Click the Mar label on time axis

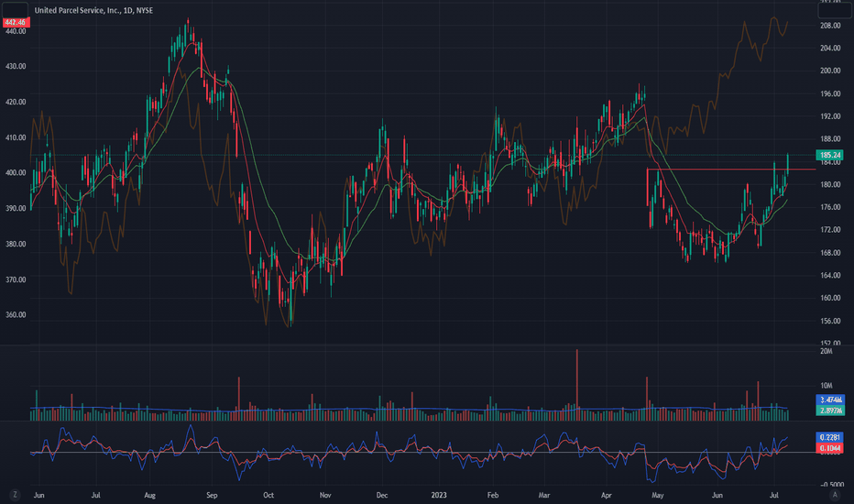544,495
